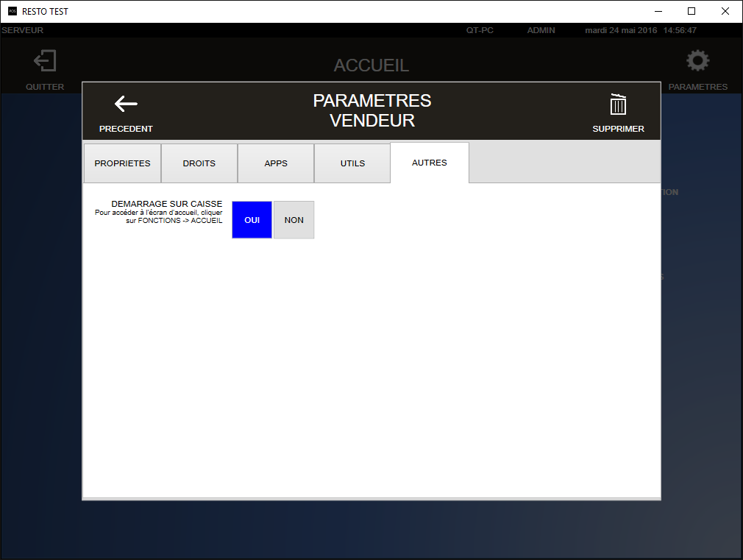The width and height of the screenshot is (743, 560).
Task: Click the PRECEDENT label text
Action: point(126,129)
